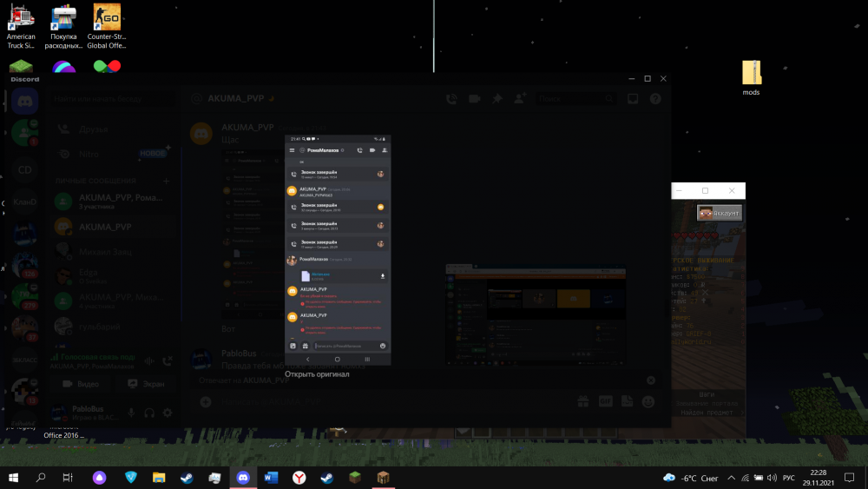Screen dimensions: 868x489
Task: Open volume control in system tray
Action: pyautogui.click(x=772, y=478)
